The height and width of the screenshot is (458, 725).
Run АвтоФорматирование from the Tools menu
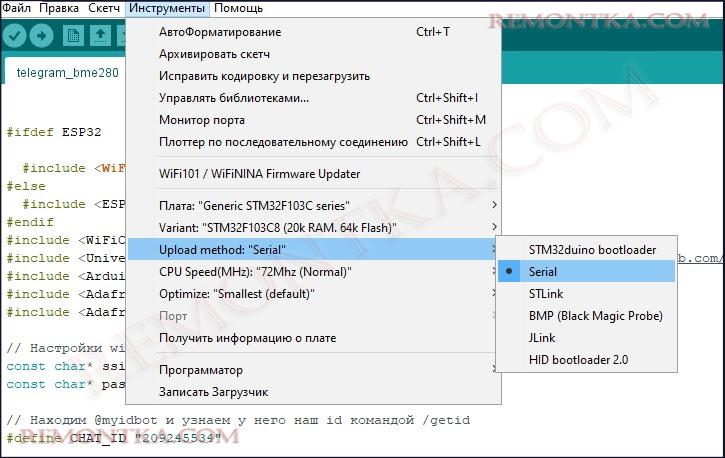tap(220, 32)
